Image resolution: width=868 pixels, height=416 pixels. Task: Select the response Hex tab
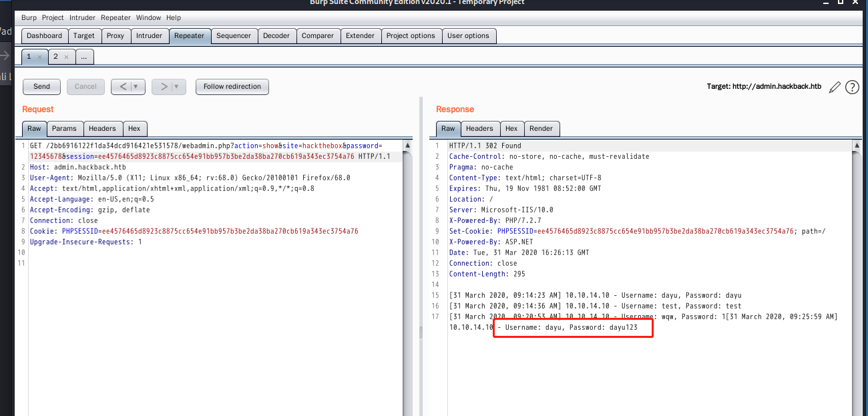point(511,128)
